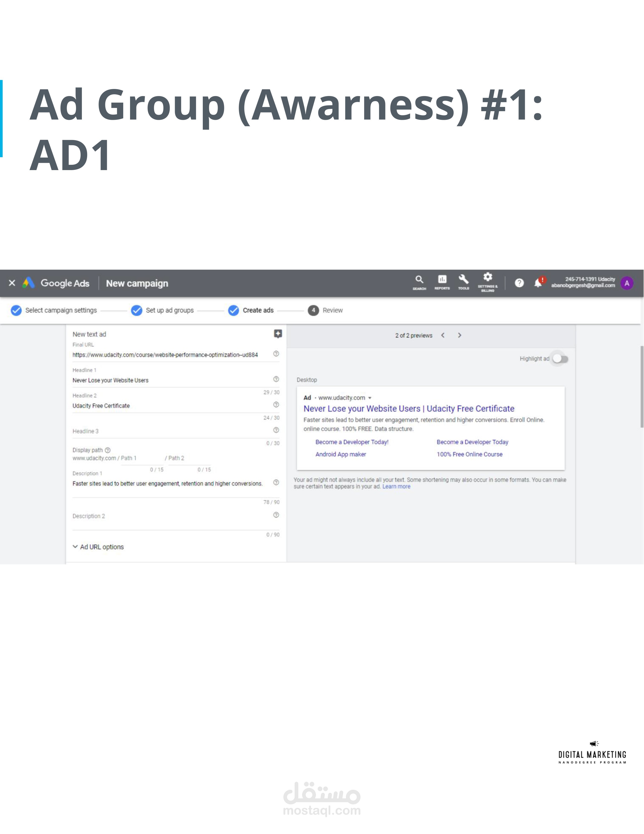Click help icon for Description 2
This screenshot has height=834, width=644.
tap(276, 515)
